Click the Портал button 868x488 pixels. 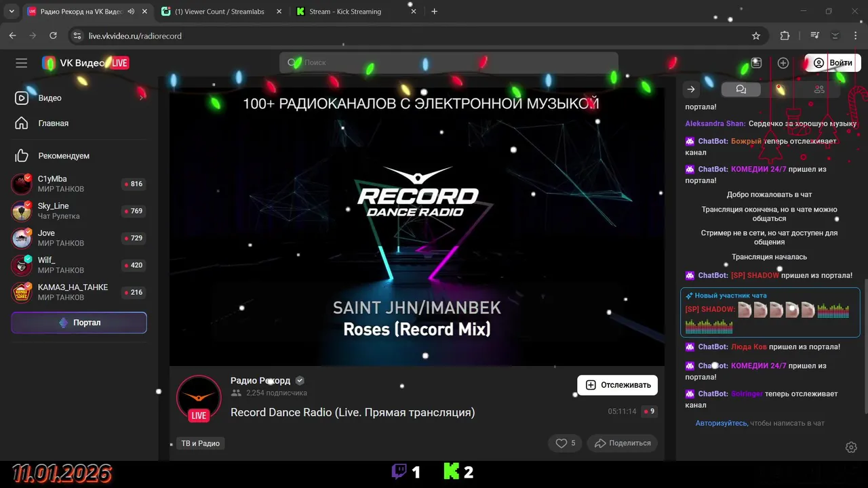pos(79,323)
